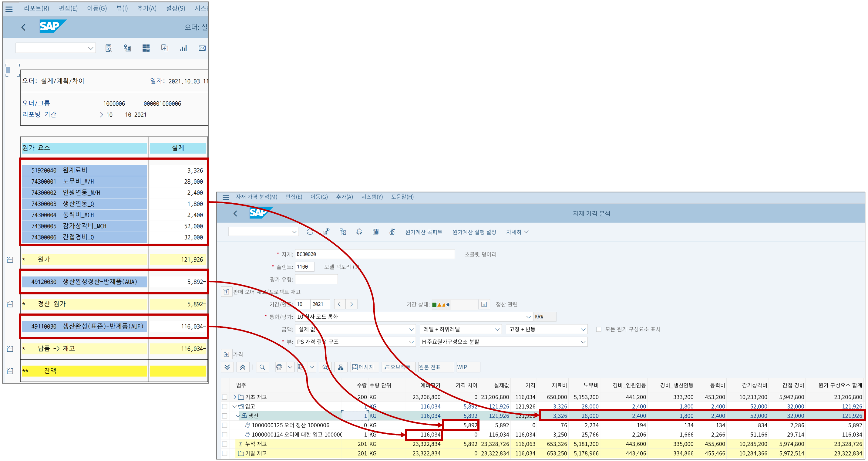
Task: Open the 뷰 PS 가격 결정 구조 dropdown
Action: [x=412, y=342]
